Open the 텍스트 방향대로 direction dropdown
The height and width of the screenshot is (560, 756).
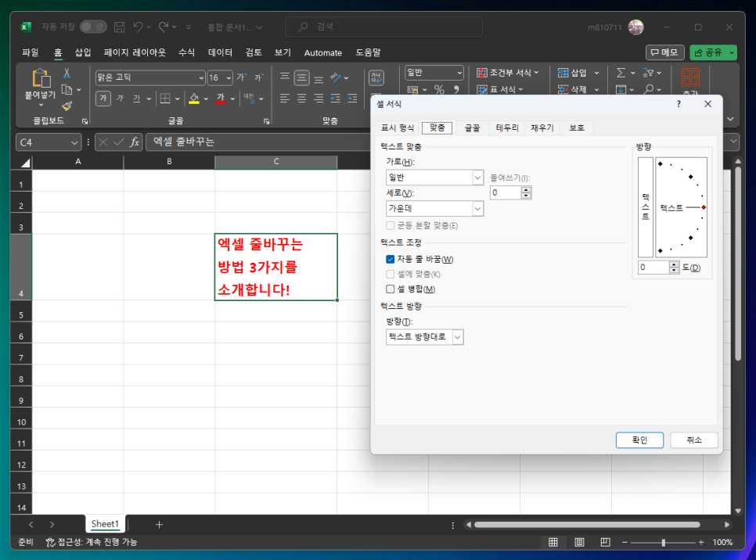pos(458,337)
